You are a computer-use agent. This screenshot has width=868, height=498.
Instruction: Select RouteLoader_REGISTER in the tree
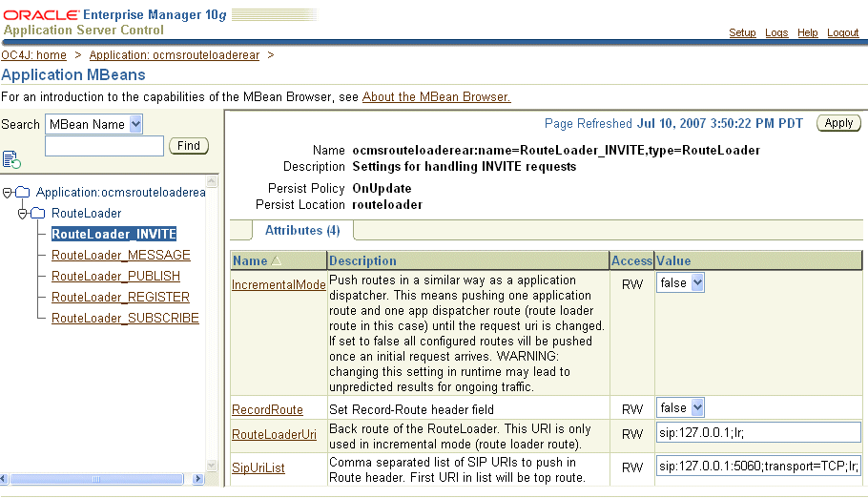(120, 297)
